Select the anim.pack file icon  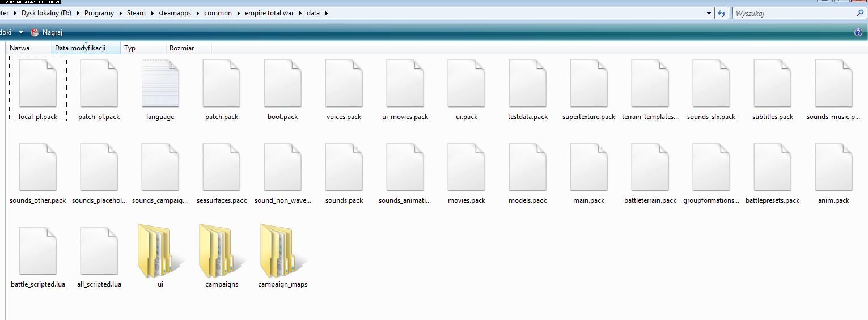coord(834,167)
